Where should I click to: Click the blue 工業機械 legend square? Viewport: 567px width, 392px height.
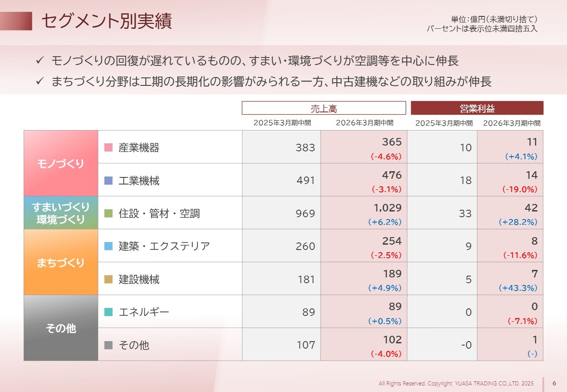coord(109,181)
